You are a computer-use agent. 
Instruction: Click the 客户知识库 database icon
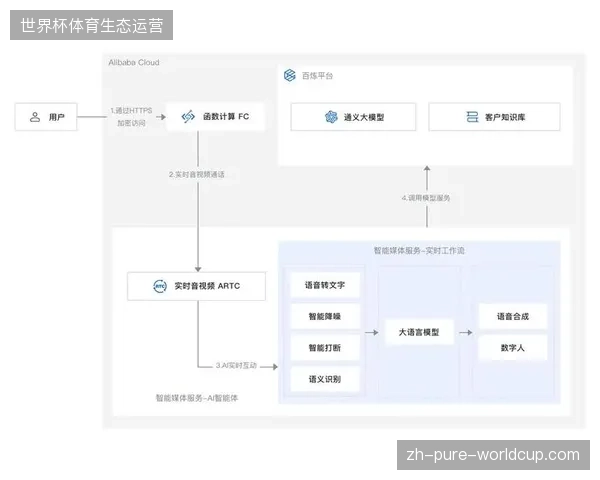(472, 117)
